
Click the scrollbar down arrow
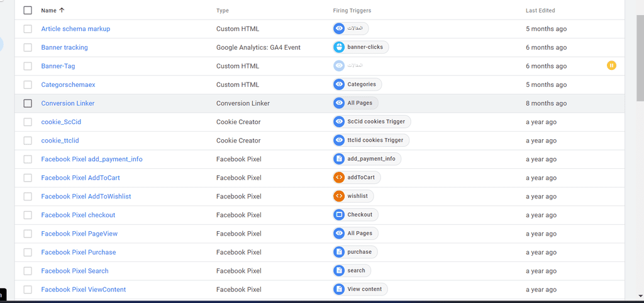(640, 295)
